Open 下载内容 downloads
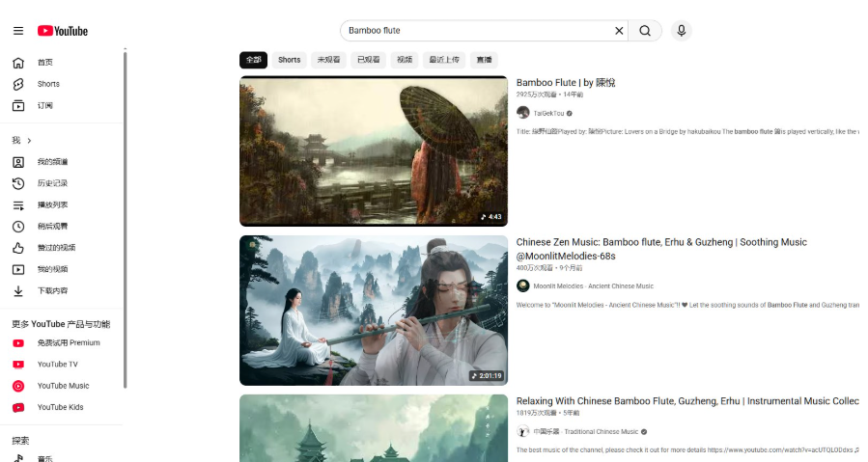 61,291
